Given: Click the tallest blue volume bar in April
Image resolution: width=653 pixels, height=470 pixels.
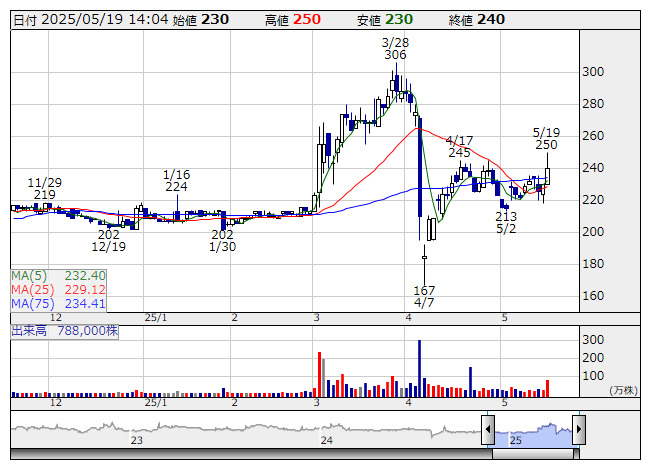Looking at the screenshot, I should 419,368.
